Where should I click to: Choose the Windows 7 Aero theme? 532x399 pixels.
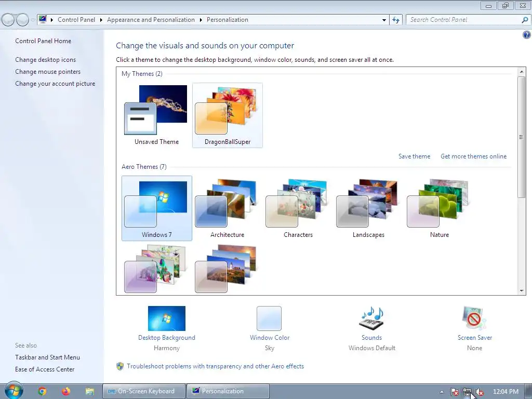pos(157,208)
